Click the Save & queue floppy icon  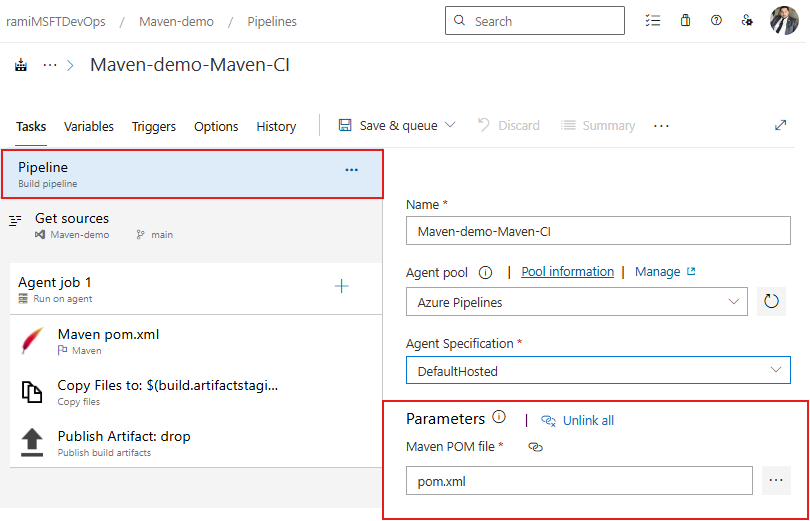point(345,125)
